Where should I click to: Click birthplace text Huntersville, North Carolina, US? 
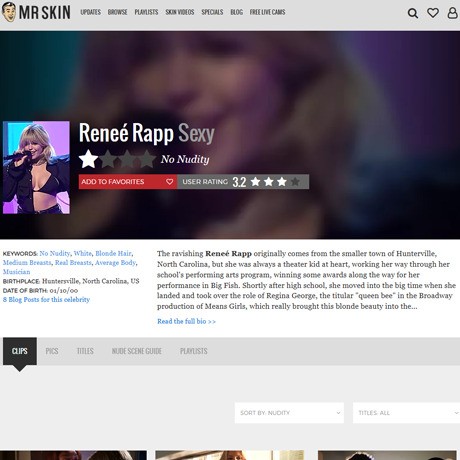click(91, 281)
